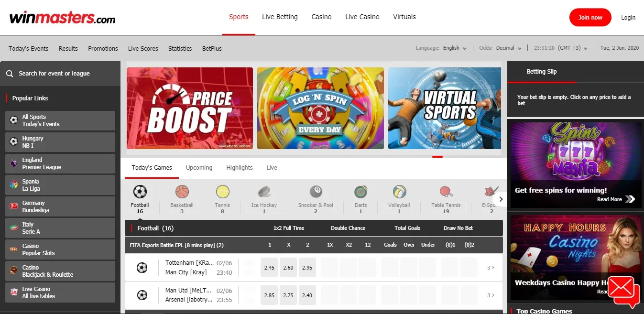Select the Tennis sport icon
Screen dimensions: 644x314
click(222, 192)
